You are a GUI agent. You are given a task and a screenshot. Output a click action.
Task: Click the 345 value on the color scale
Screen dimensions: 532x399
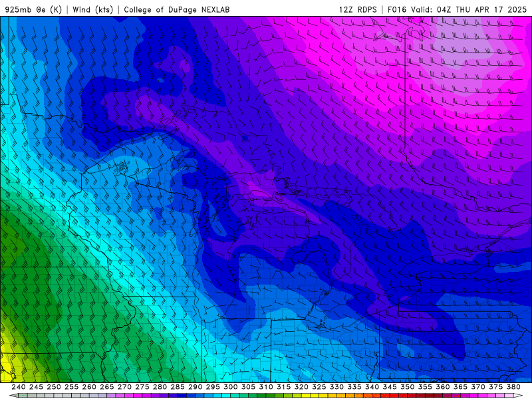click(390, 387)
